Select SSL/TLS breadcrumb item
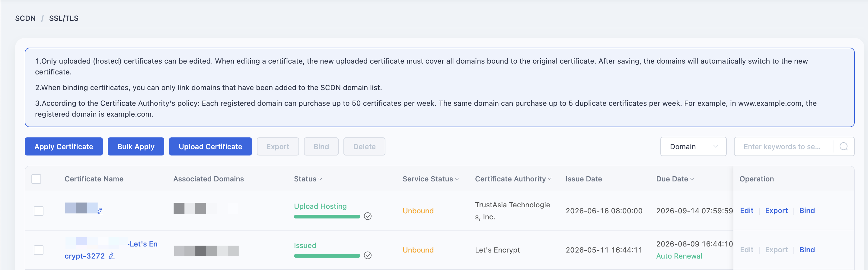The height and width of the screenshot is (270, 868). [64, 18]
